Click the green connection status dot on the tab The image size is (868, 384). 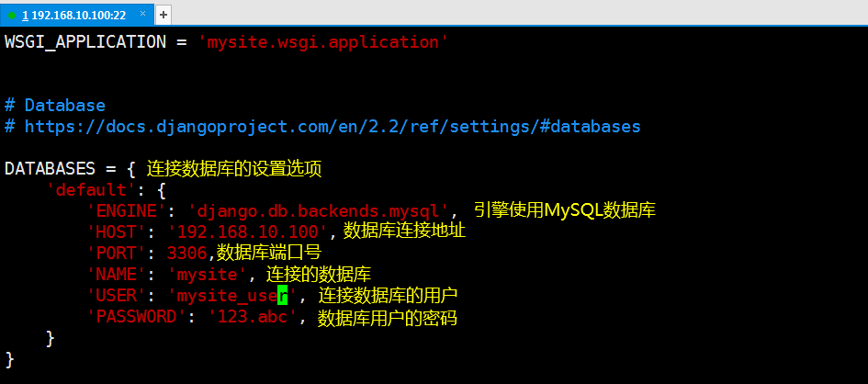point(12,15)
